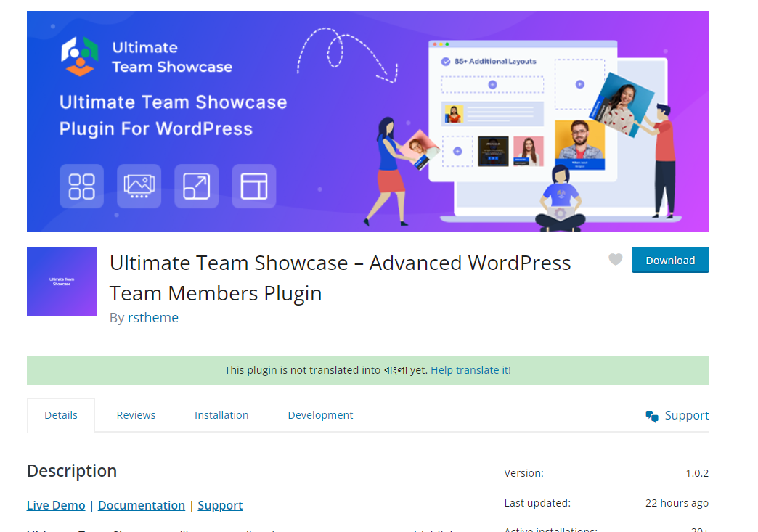Click the plugin title heading text
Viewport: 758px width, 532px height.
click(x=340, y=278)
